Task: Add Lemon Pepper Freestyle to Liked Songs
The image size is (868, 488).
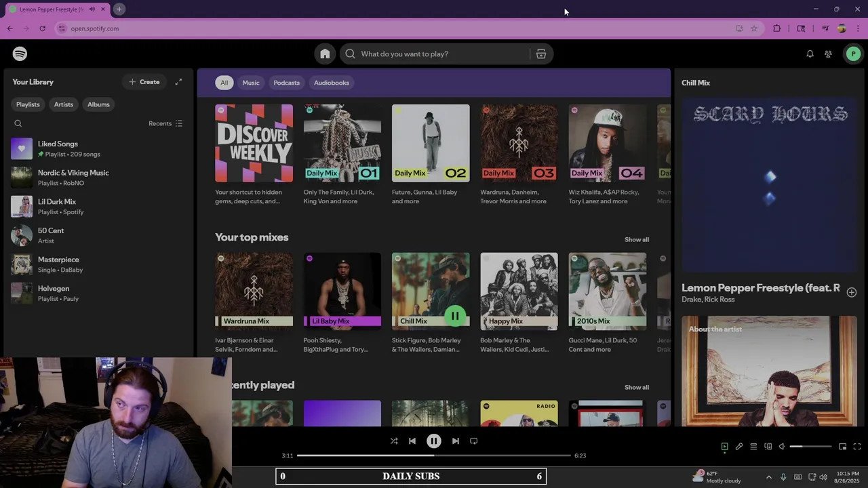Action: click(x=852, y=292)
